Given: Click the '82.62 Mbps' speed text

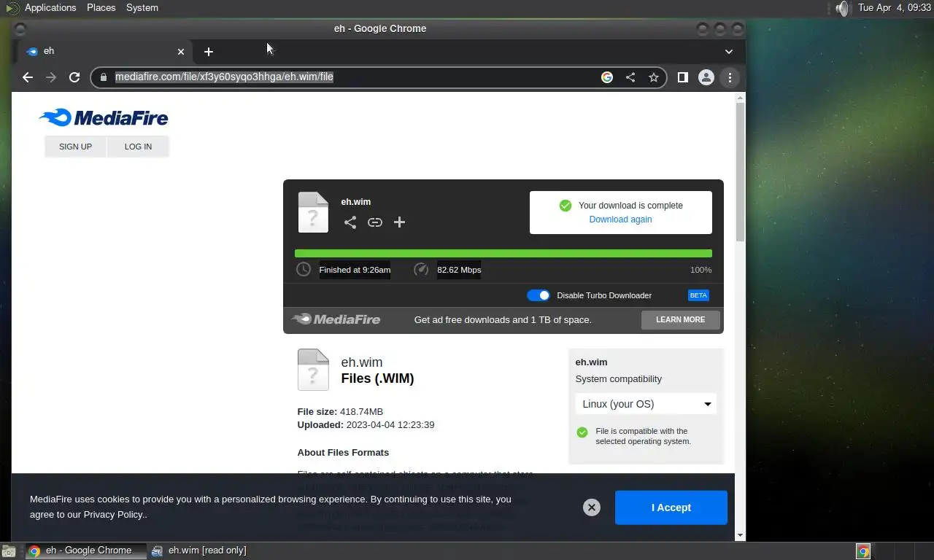Looking at the screenshot, I should click(459, 270).
